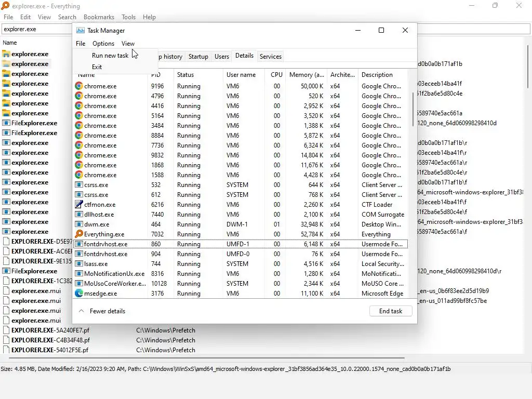Image resolution: width=532 pixels, height=399 pixels.
Task: Choose Exit from Task Manager File menu
Action: (97, 67)
